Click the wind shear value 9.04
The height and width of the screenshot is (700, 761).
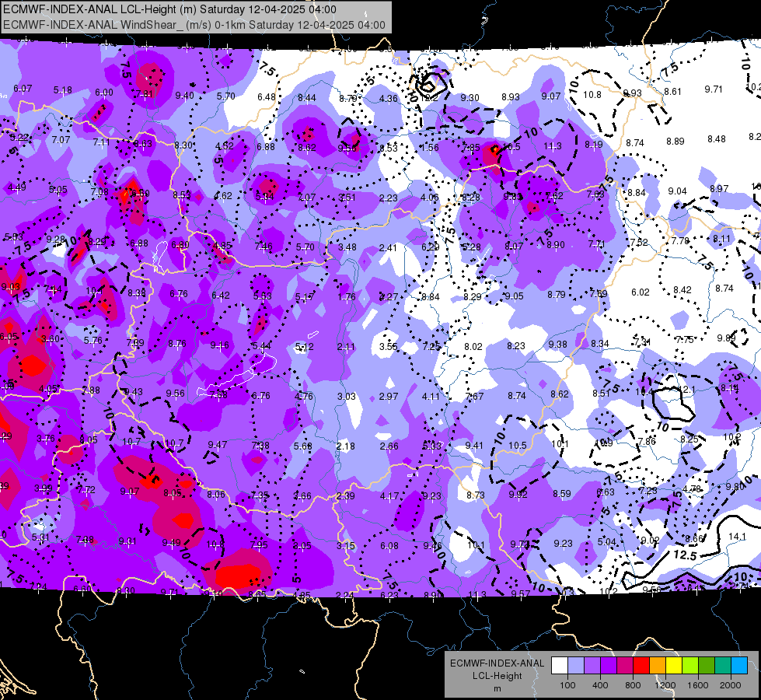pyautogui.click(x=677, y=191)
